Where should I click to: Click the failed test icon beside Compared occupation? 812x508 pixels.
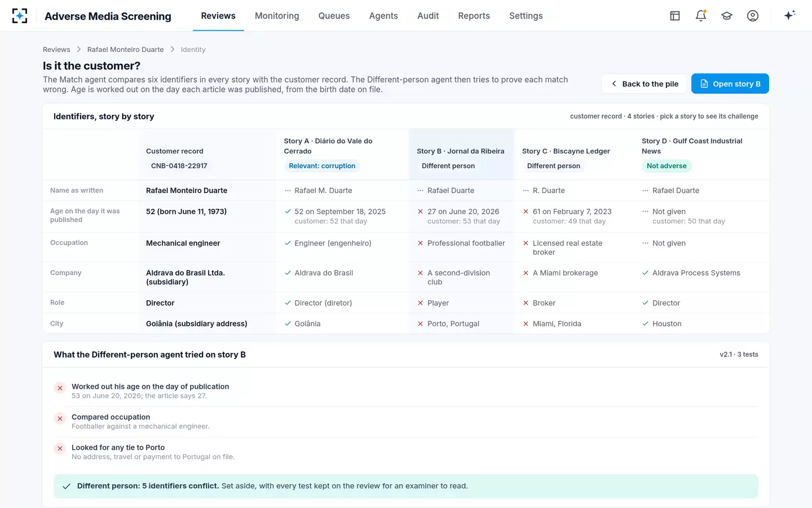60,419
